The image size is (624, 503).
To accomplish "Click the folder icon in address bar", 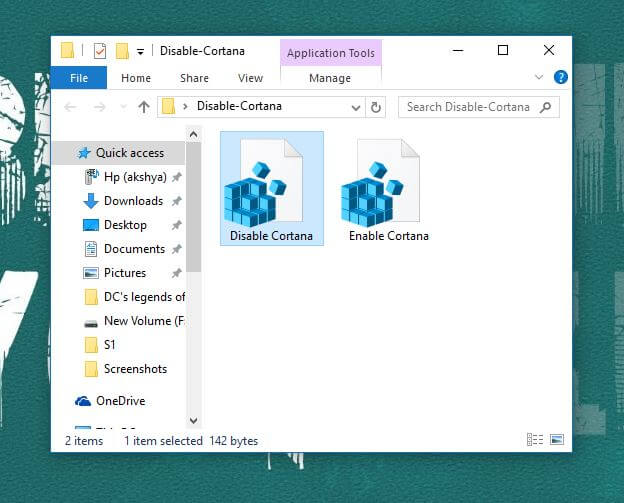I will click(168, 107).
